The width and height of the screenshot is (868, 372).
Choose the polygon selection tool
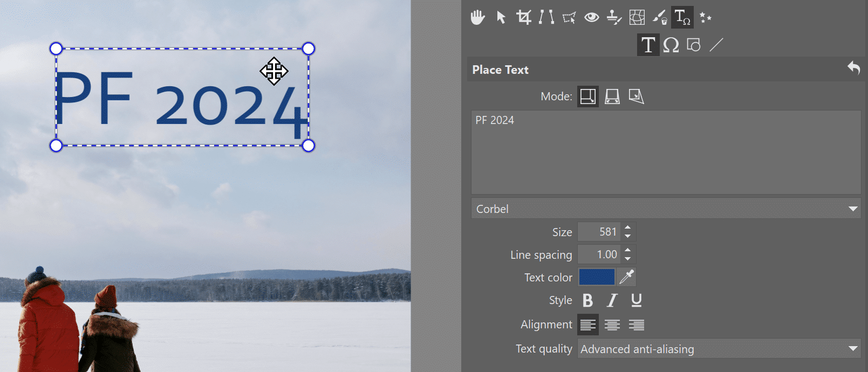pos(569,18)
